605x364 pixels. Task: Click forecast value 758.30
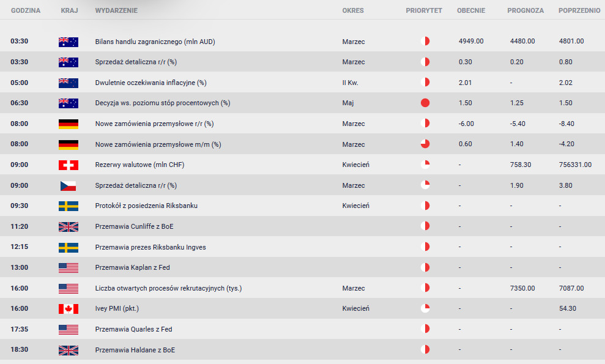coord(521,165)
